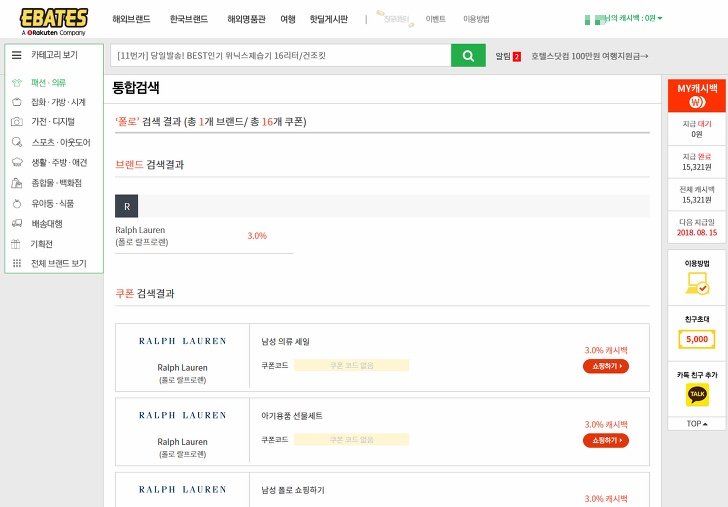This screenshot has height=507, width=728.
Task: Open the 핫딜게시판 menu
Action: coord(329,19)
